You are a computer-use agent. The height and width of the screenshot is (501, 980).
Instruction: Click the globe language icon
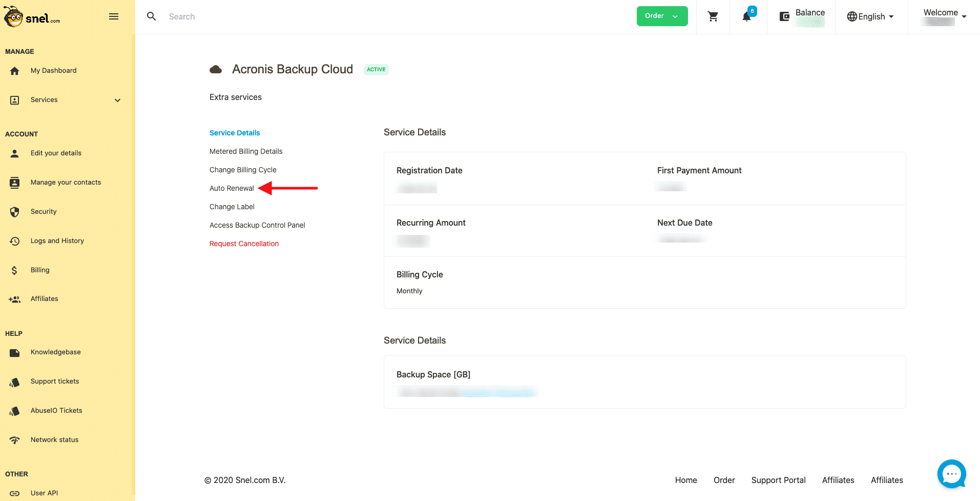tap(852, 16)
